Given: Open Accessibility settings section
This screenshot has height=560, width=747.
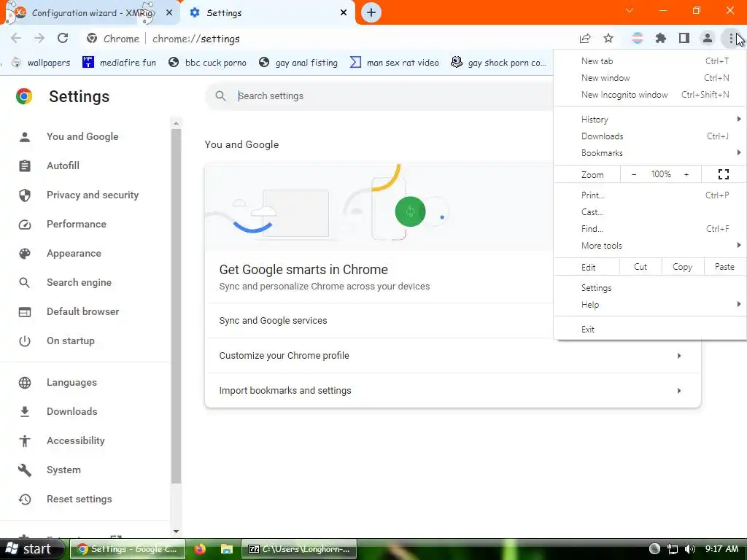Looking at the screenshot, I should (76, 440).
